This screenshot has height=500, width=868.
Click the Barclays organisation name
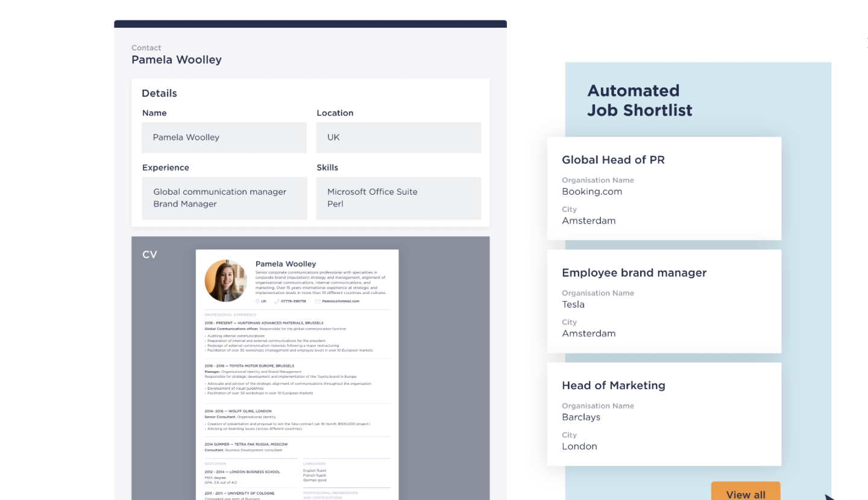(581, 417)
